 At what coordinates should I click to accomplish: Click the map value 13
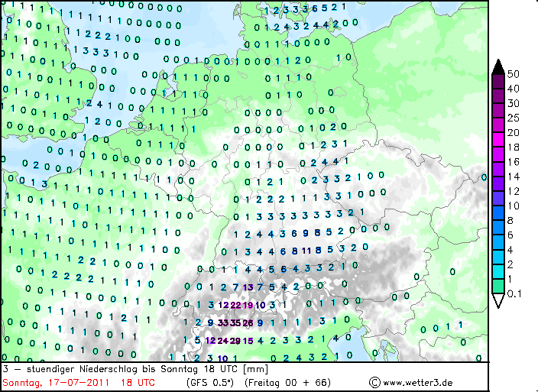248,287
